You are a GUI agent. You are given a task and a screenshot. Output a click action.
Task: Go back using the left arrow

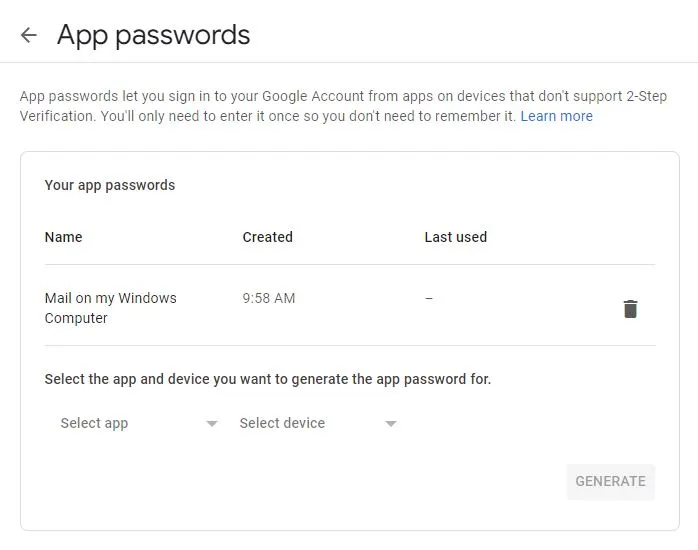[29, 36]
